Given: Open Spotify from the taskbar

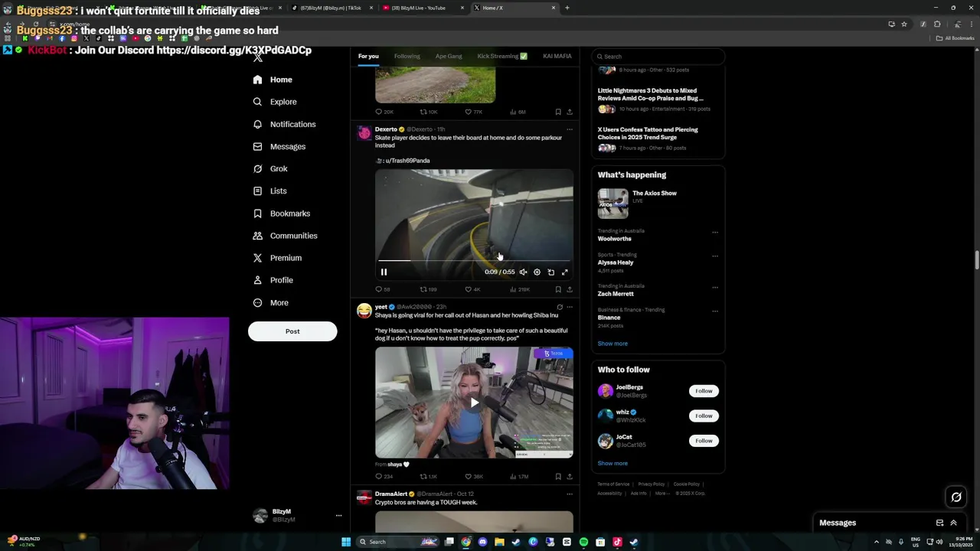Looking at the screenshot, I should 583,542.
